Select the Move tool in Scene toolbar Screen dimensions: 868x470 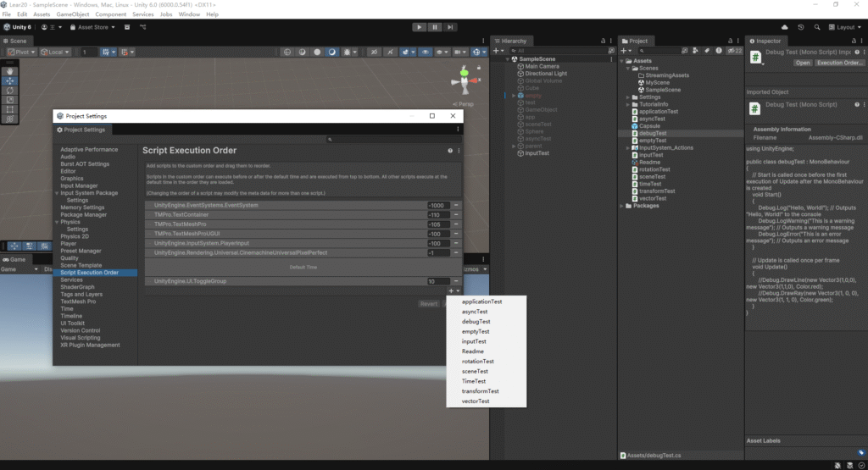coord(10,80)
